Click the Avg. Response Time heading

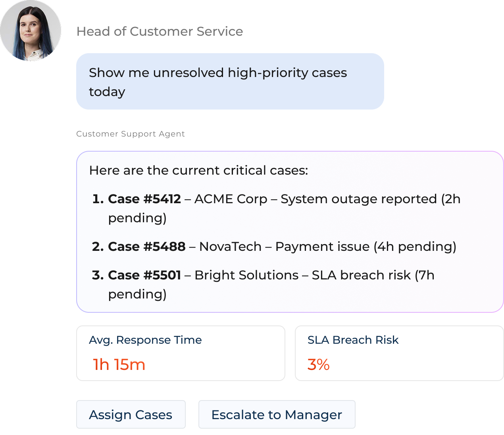coord(145,340)
